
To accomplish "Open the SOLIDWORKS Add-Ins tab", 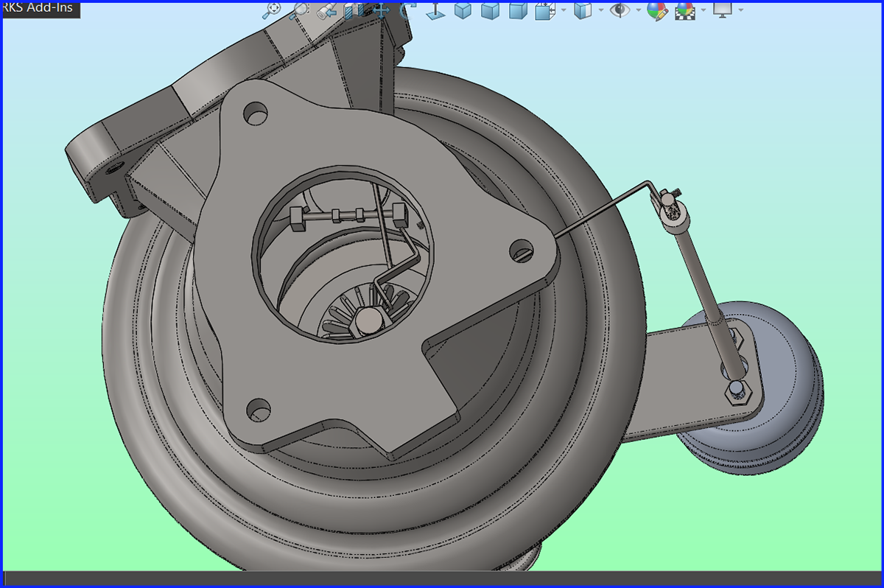I will [x=40, y=9].
